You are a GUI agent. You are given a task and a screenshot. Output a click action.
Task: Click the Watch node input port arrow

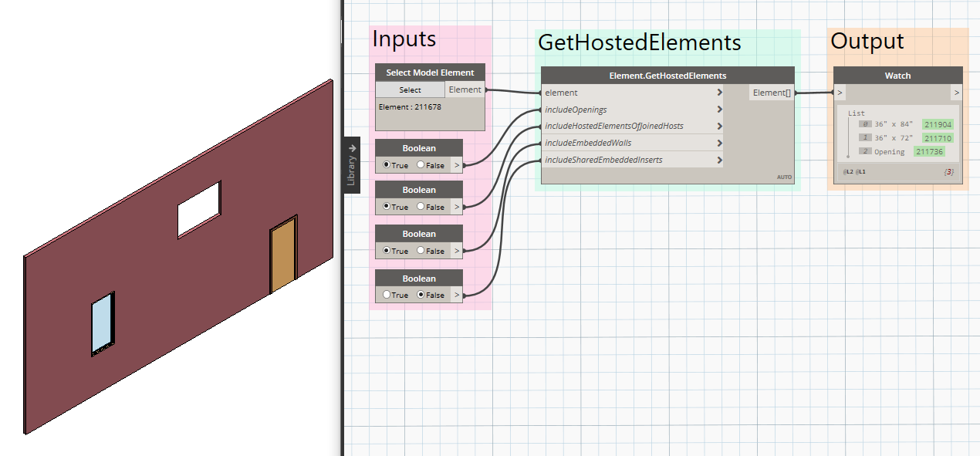tap(840, 92)
